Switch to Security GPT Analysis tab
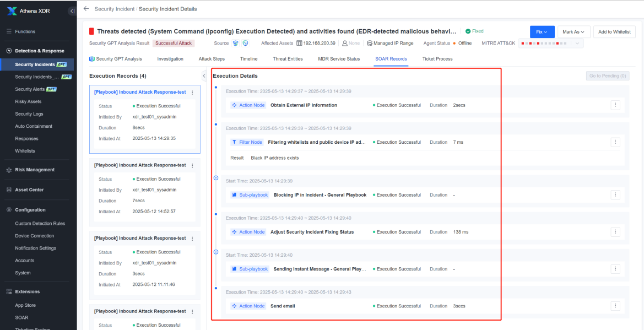This screenshot has width=644, height=330. (115, 59)
